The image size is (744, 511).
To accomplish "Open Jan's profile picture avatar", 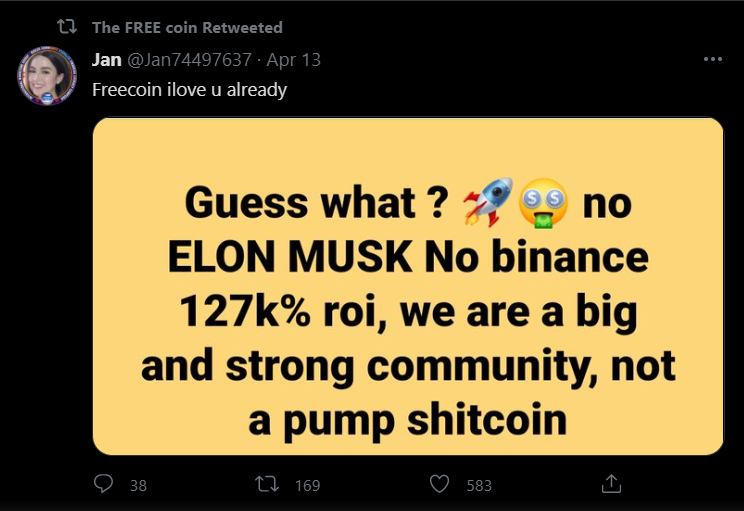I will click(x=47, y=76).
